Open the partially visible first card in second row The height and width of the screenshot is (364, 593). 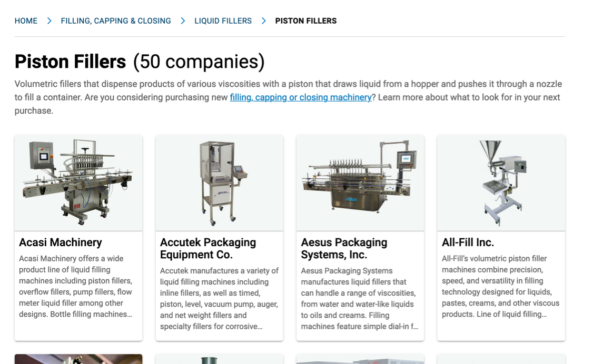(x=78, y=359)
